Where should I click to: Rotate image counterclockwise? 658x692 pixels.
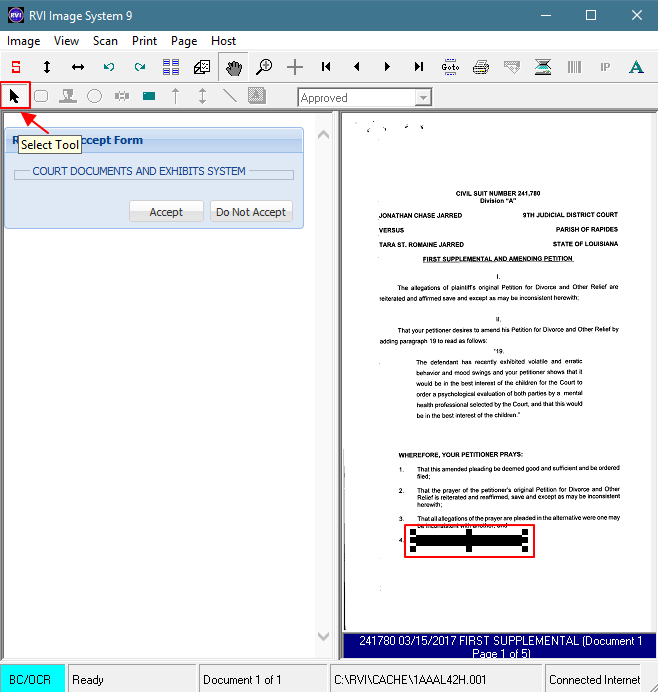[x=109, y=67]
